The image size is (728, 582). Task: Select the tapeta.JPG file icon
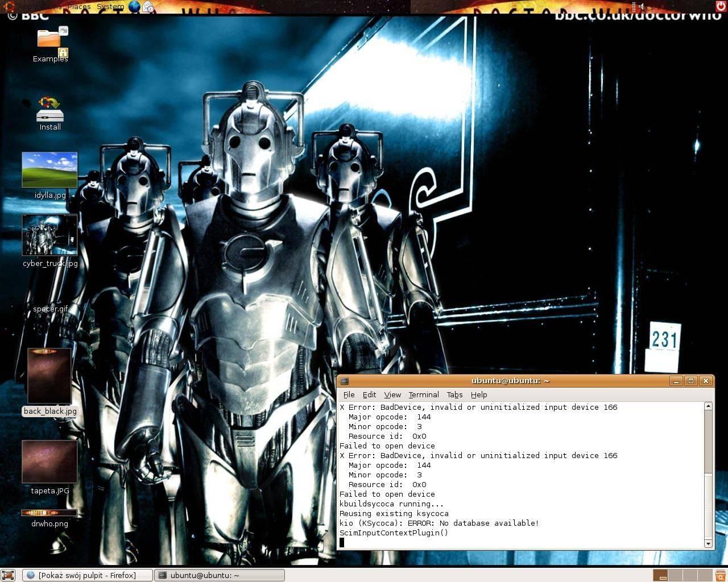[x=49, y=461]
